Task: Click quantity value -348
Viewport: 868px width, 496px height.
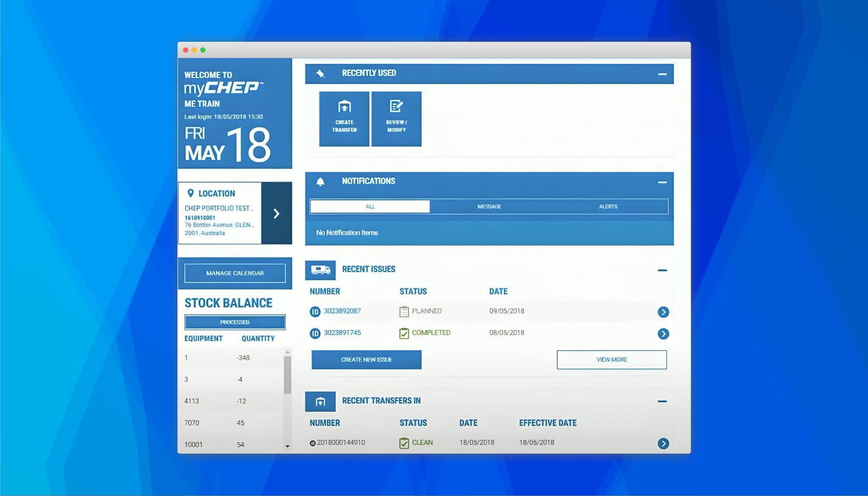Action: pos(243,358)
